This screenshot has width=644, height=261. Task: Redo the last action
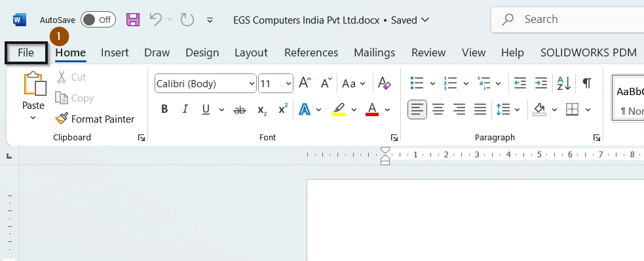(x=187, y=19)
